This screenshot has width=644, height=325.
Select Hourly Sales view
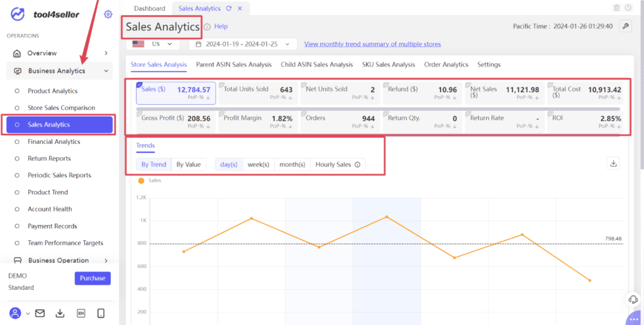point(338,165)
